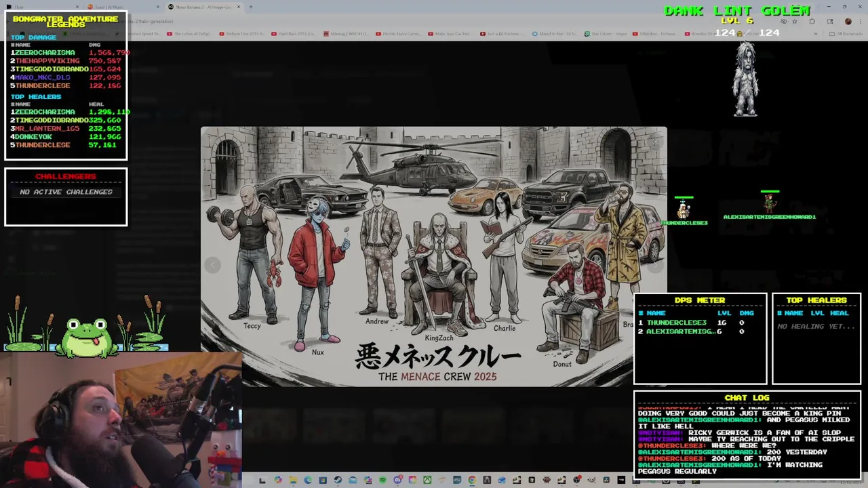Open the Electric Daisy Carnival bookmark

pyautogui.click(x=398, y=34)
